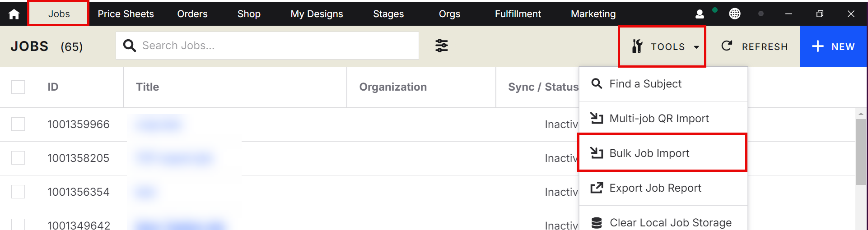The height and width of the screenshot is (230, 868).
Task: Select Bulk Job Import from the Tools menu
Action: 649,153
